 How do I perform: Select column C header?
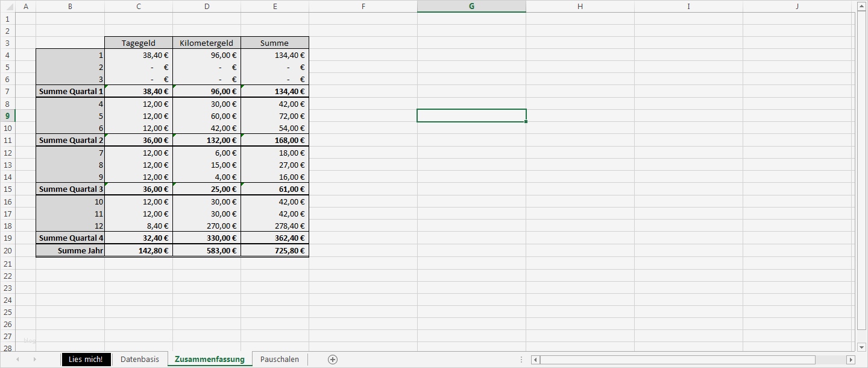[x=139, y=6]
